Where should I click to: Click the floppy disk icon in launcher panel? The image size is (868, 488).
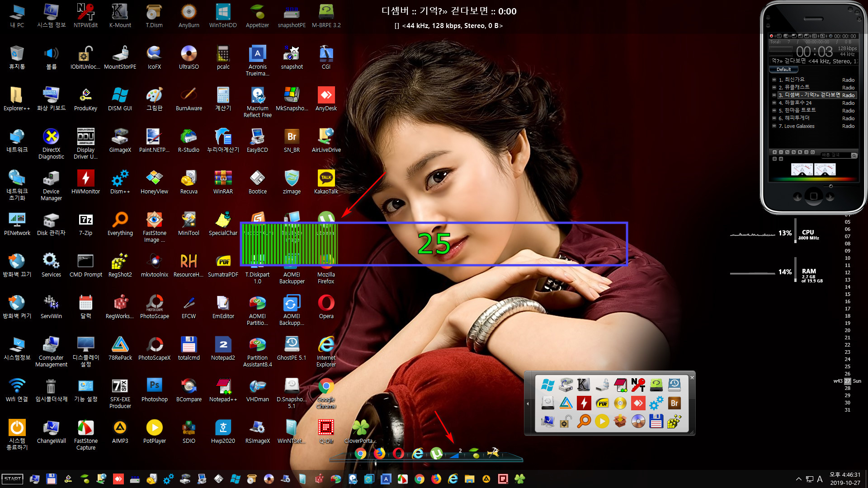(656, 421)
